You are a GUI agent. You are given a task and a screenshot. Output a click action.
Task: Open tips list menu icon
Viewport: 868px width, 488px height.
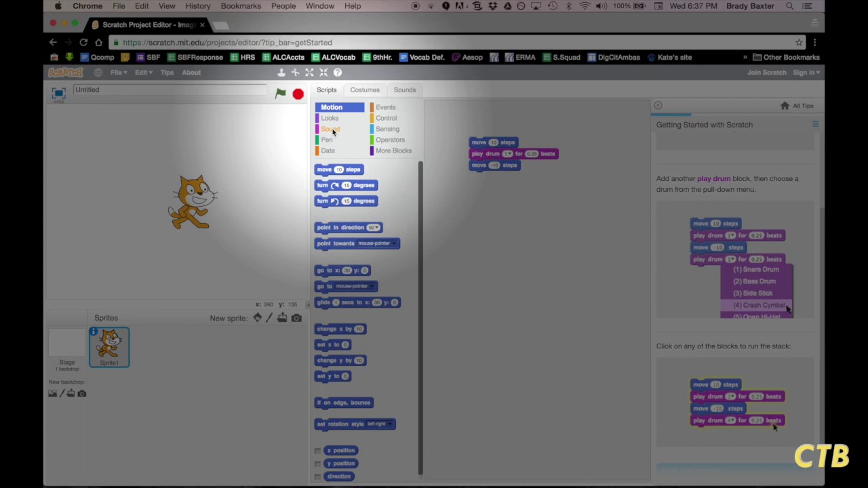pos(815,125)
